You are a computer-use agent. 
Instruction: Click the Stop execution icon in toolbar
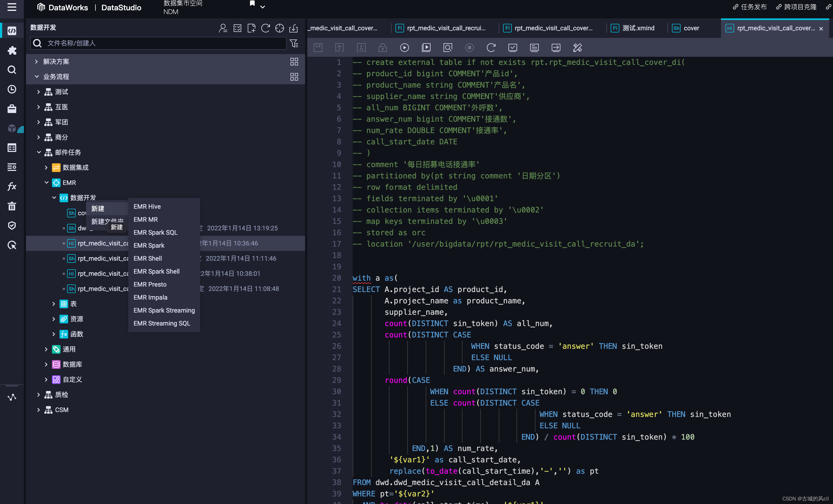point(469,48)
